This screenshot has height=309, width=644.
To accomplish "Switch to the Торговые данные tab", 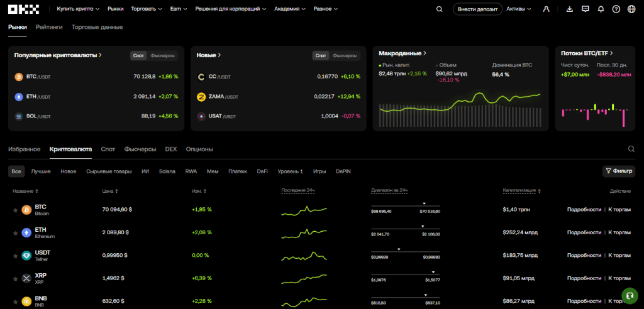I will (97, 27).
